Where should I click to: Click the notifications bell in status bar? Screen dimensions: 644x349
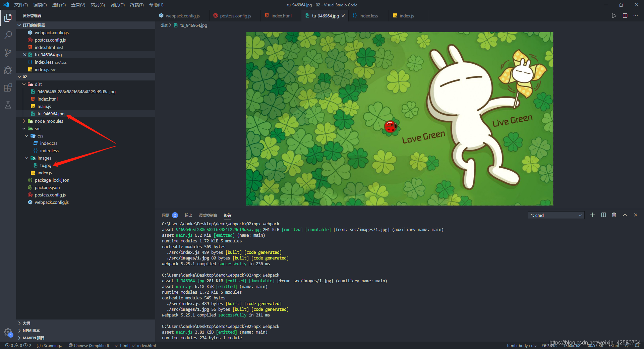pos(637,345)
